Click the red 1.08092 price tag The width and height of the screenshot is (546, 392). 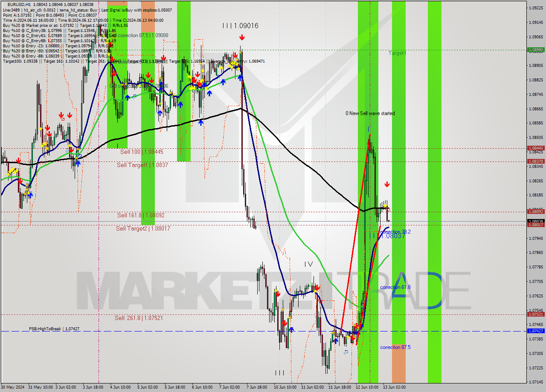point(536,211)
